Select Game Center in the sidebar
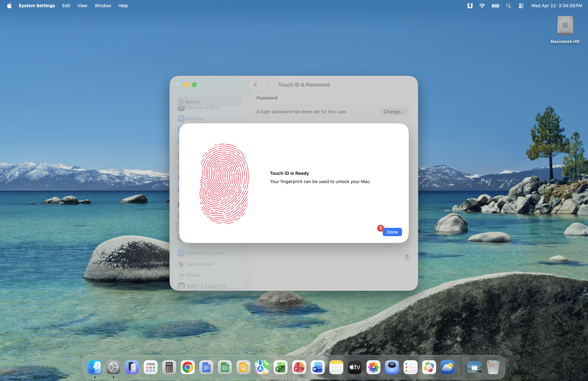This screenshot has width=588, height=381. (200, 264)
